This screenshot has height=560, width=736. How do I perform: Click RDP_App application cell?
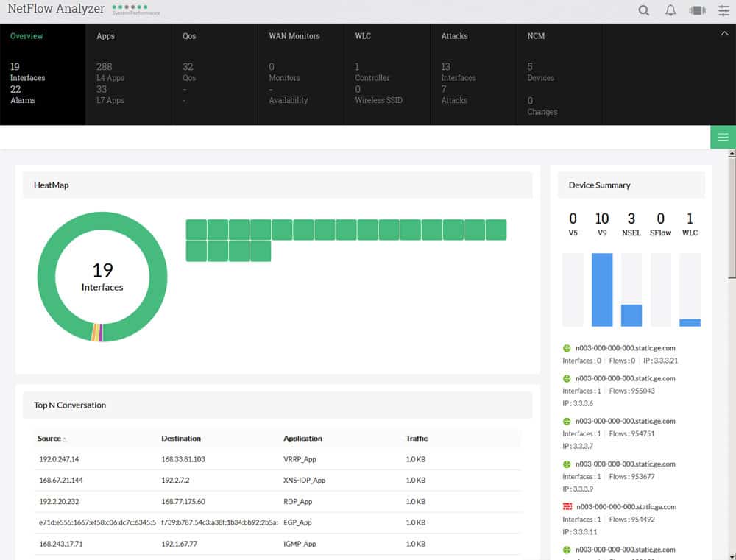pyautogui.click(x=297, y=501)
